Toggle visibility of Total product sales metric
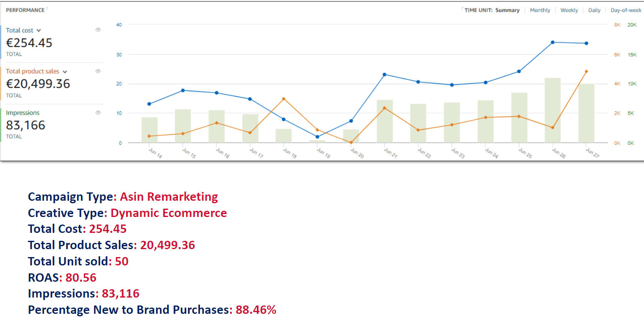This screenshot has width=644, height=318. point(98,71)
